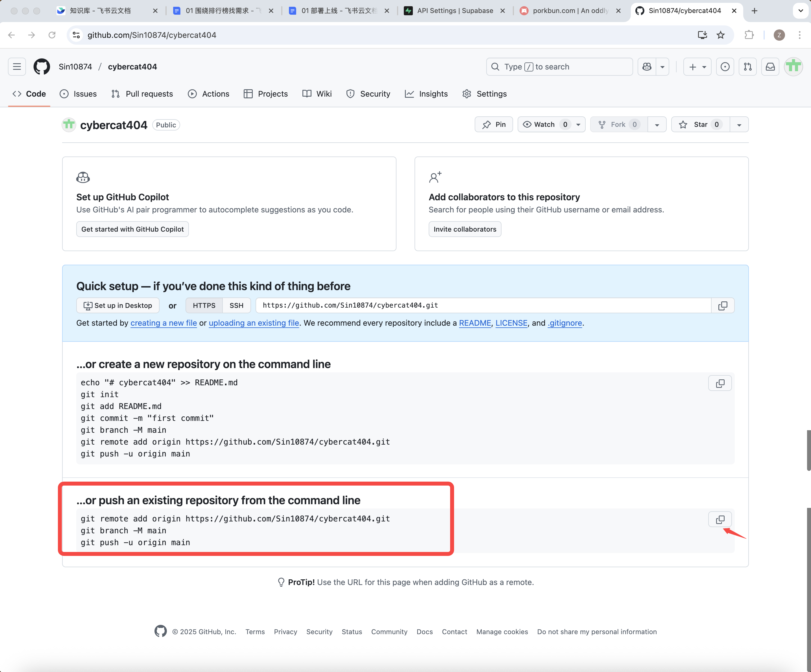The height and width of the screenshot is (672, 811).
Task: Open the Create new plus dropdown
Action: pos(697,67)
